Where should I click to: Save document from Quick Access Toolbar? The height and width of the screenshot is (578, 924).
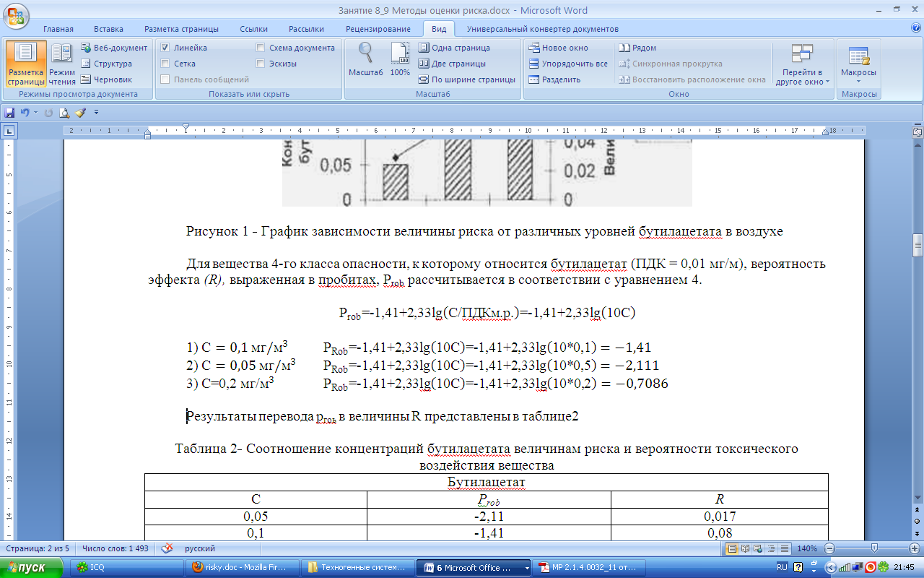[x=9, y=113]
